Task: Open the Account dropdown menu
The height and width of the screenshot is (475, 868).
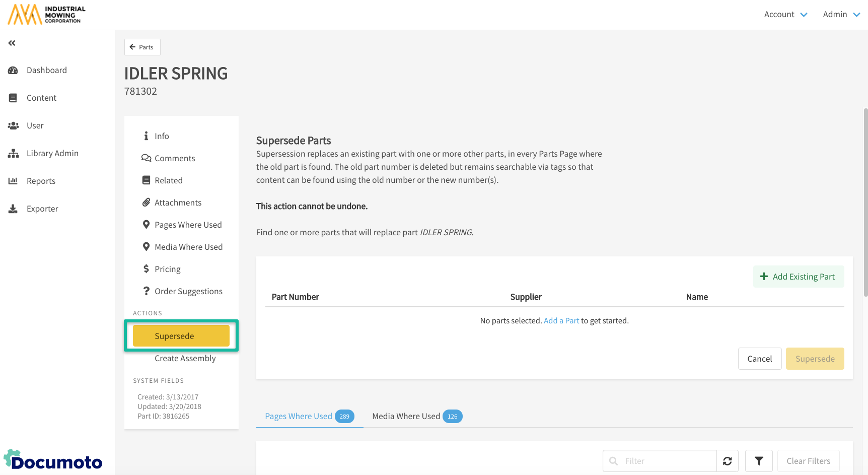Action: [x=785, y=15]
